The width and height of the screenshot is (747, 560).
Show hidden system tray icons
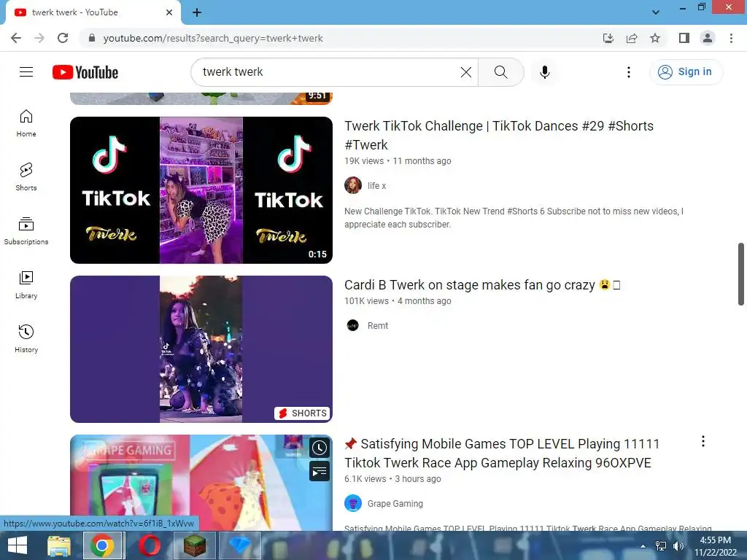(643, 546)
